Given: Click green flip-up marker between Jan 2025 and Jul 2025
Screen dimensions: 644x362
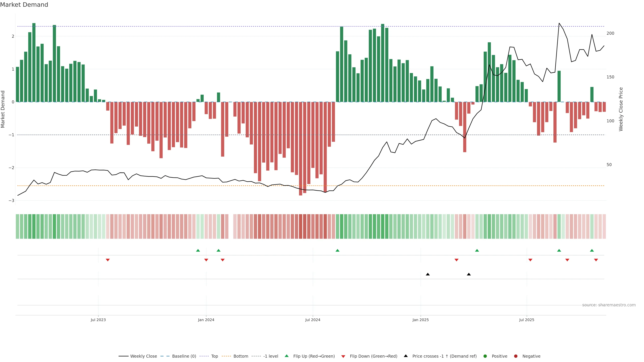Looking at the screenshot, I should (x=477, y=250).
